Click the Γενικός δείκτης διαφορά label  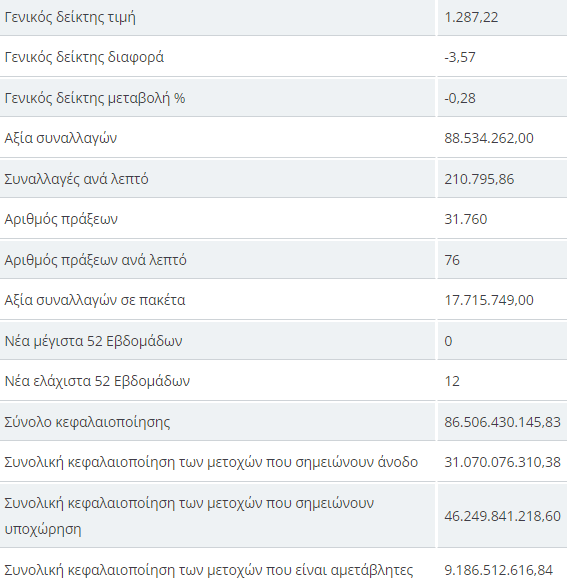[84, 57]
